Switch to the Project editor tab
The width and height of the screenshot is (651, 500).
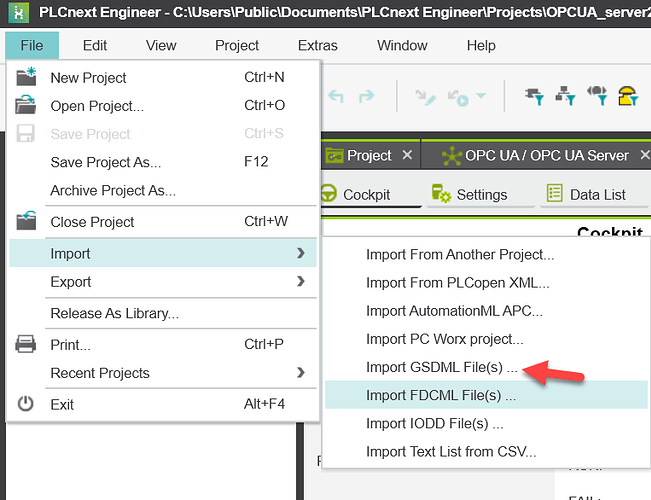click(x=369, y=155)
